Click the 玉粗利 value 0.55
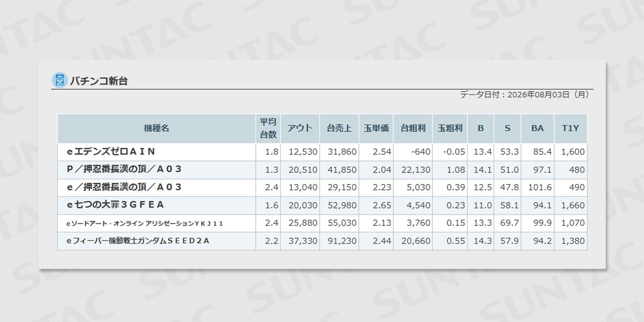The image size is (644, 322). (456, 241)
